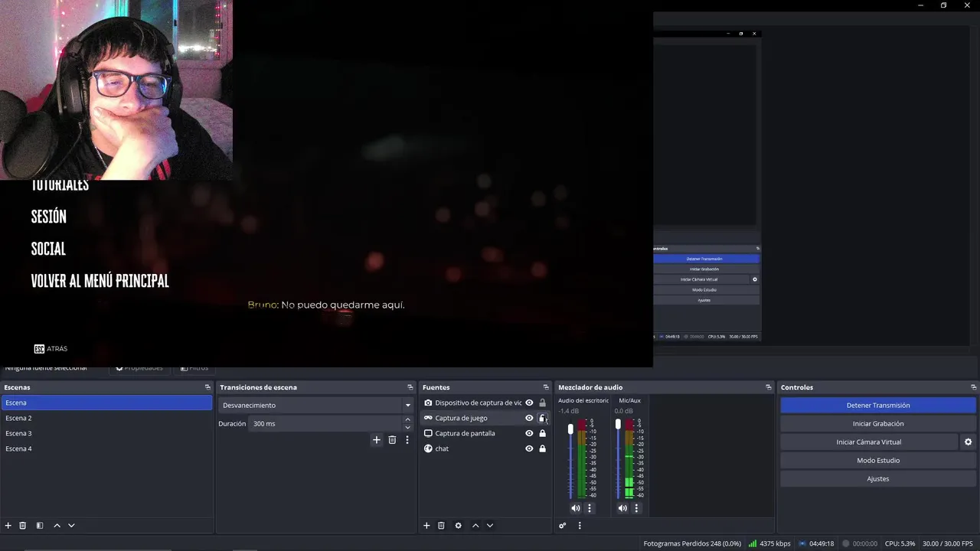Mute the Mic/Aux channel
The image size is (980, 551).
[x=622, y=508]
